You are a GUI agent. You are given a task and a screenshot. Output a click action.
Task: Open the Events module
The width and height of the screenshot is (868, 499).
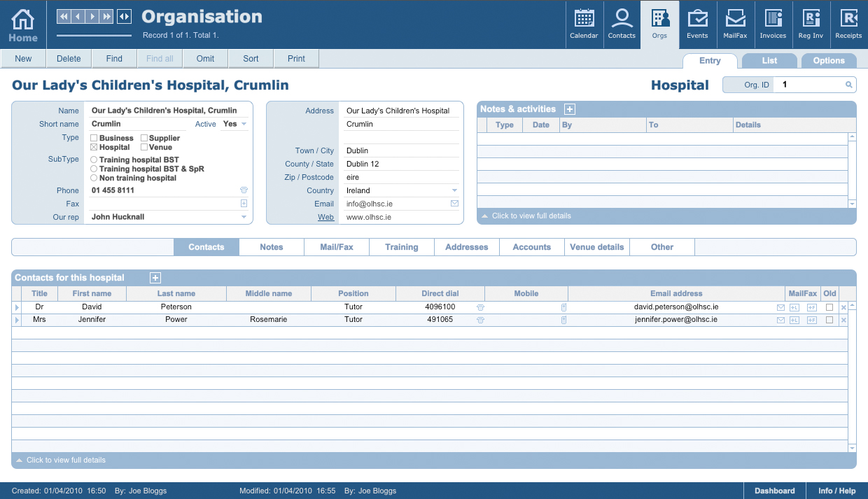[697, 24]
